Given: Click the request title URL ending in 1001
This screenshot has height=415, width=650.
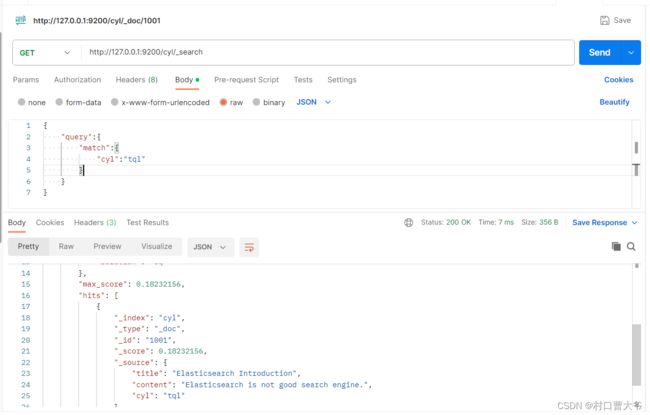Looking at the screenshot, I should 97,20.
